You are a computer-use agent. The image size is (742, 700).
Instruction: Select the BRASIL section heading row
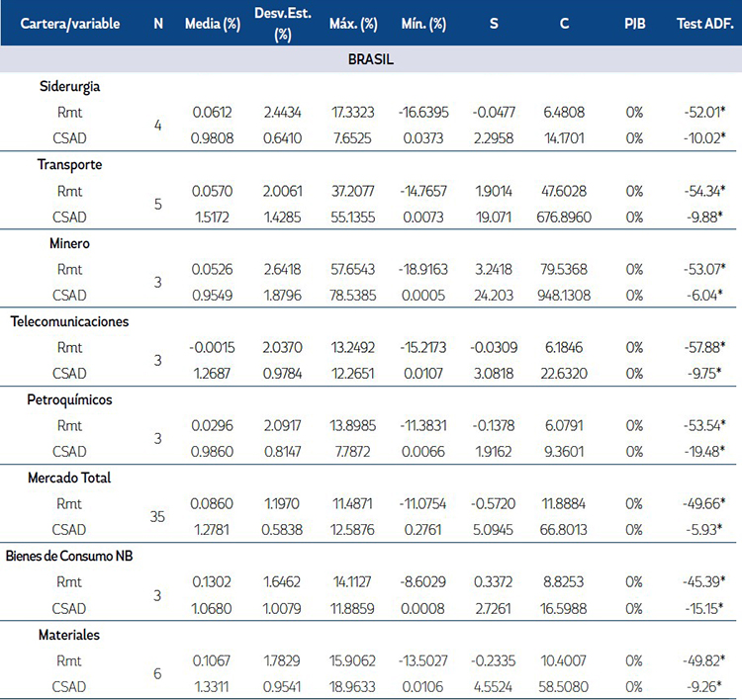coord(371,59)
